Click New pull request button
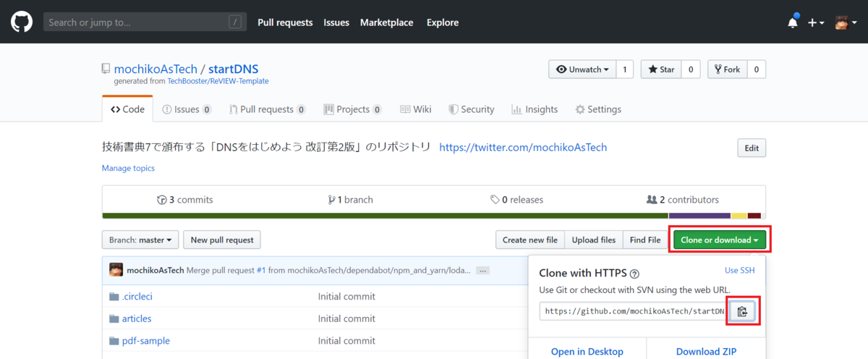868x359 pixels. (x=222, y=240)
